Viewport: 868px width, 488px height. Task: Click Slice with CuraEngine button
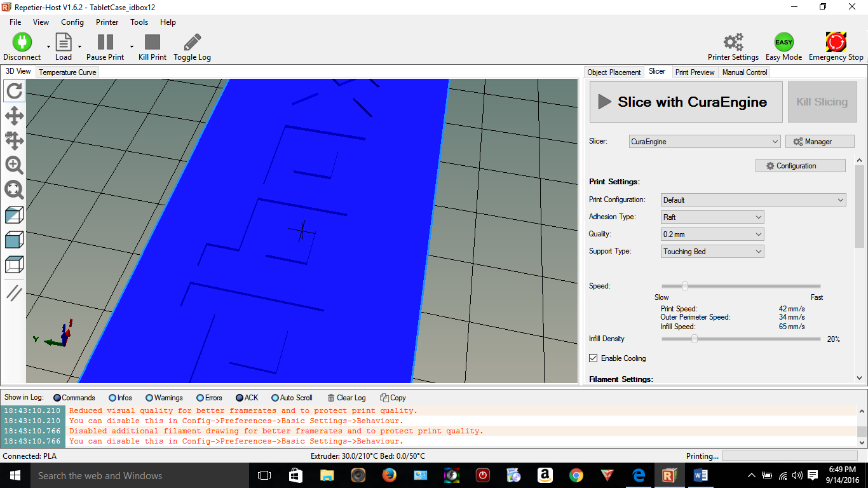click(686, 102)
